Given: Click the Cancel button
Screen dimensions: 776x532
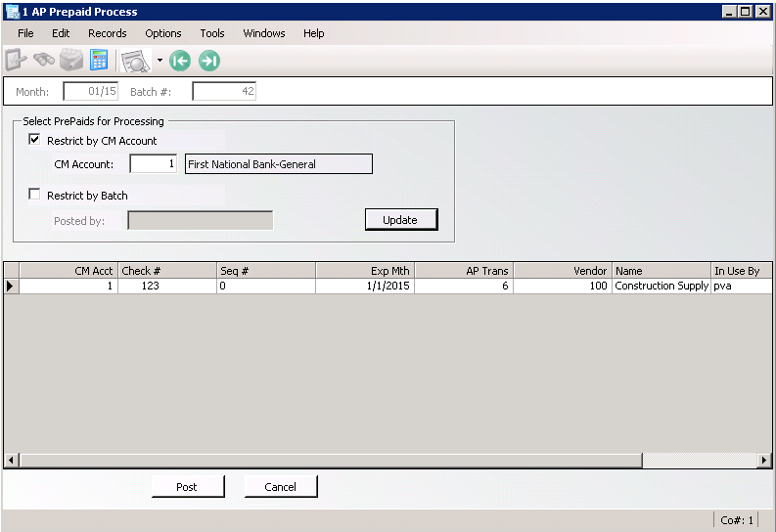Looking at the screenshot, I should 281,486.
